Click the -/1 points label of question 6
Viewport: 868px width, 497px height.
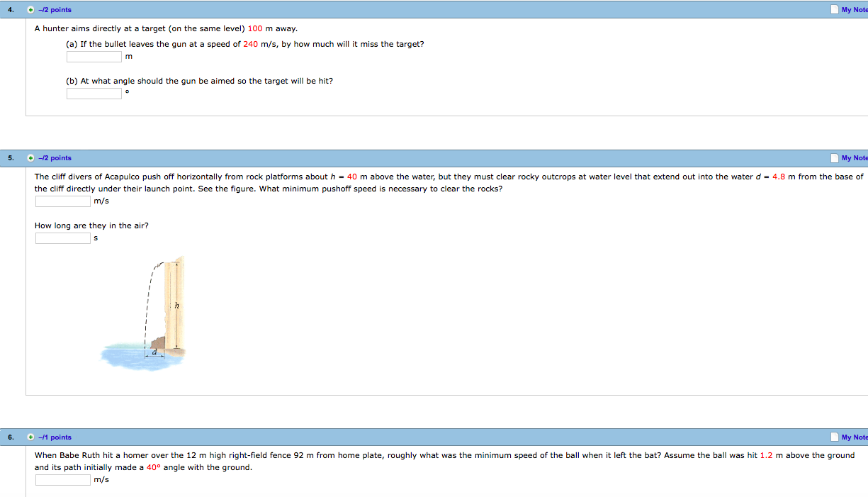55,437
